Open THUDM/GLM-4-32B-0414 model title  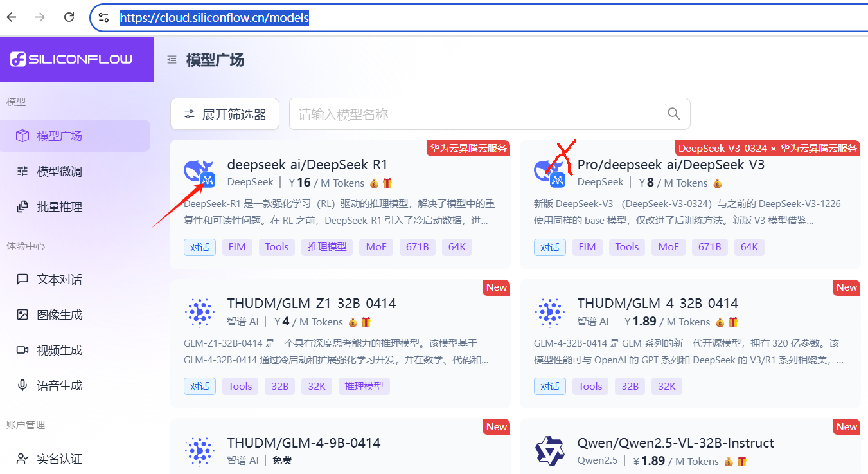[658, 303]
